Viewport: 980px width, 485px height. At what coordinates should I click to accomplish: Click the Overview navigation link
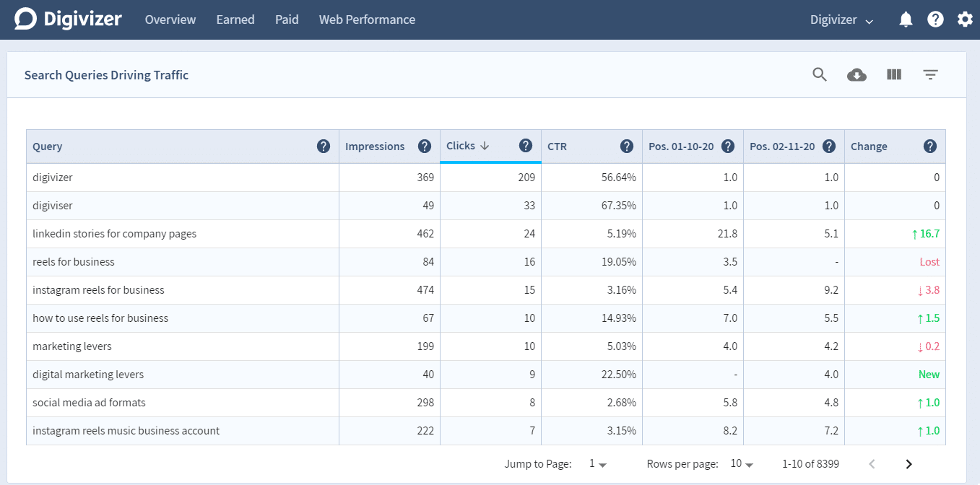(x=170, y=19)
